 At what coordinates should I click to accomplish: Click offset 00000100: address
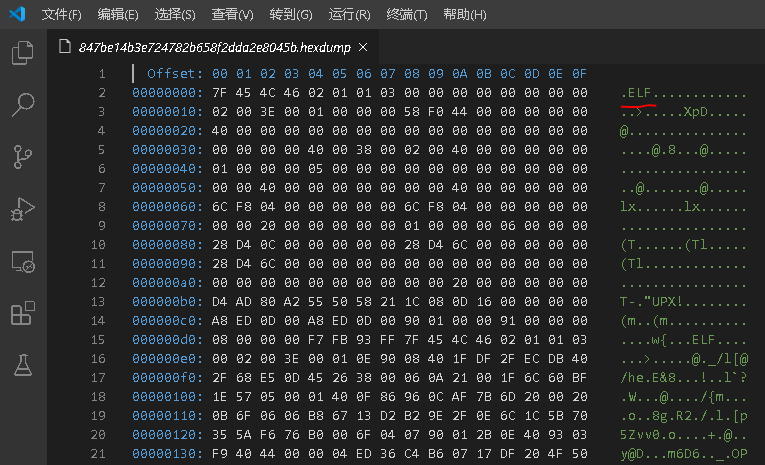pos(167,397)
